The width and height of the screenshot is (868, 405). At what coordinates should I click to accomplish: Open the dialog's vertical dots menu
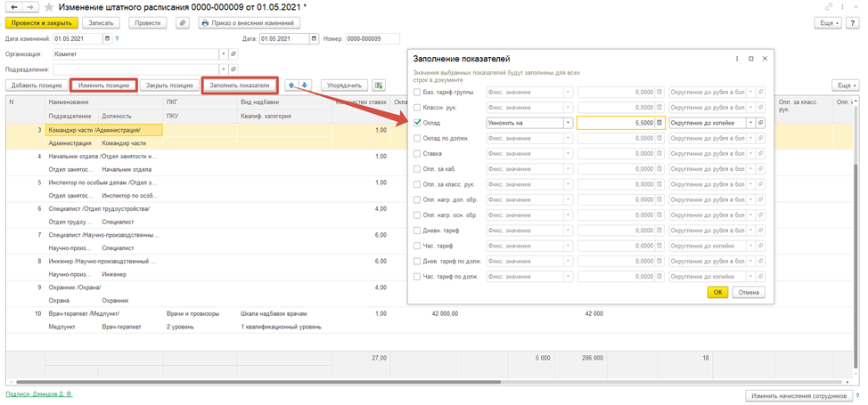(737, 58)
